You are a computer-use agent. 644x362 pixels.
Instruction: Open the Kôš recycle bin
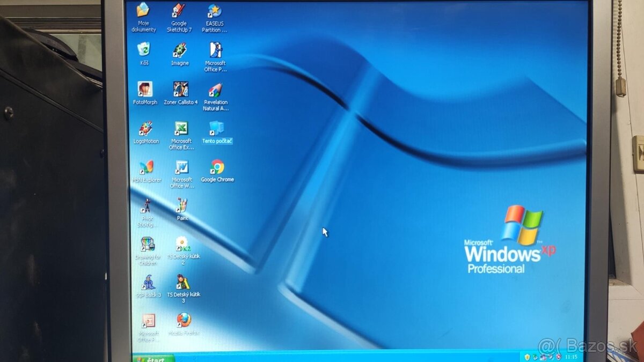pos(144,50)
